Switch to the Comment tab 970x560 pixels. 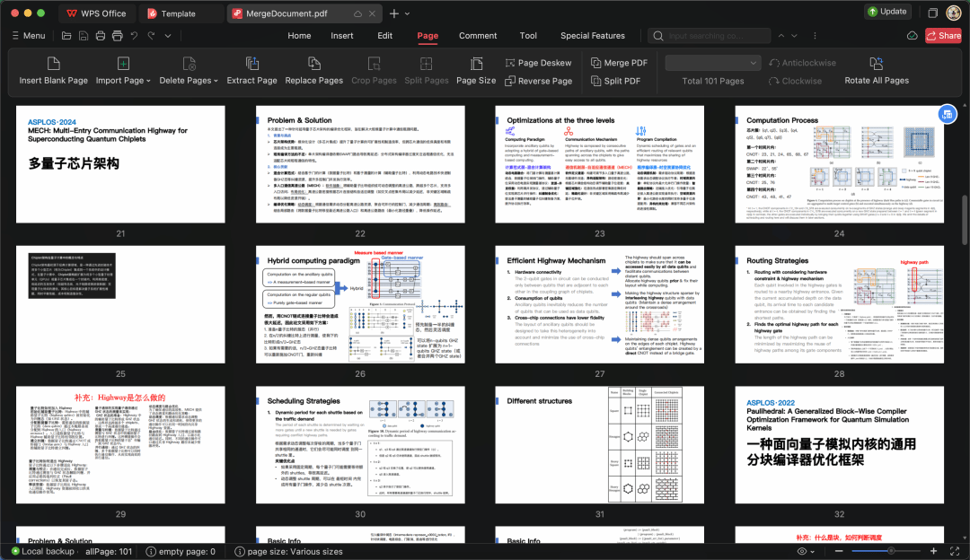point(478,36)
